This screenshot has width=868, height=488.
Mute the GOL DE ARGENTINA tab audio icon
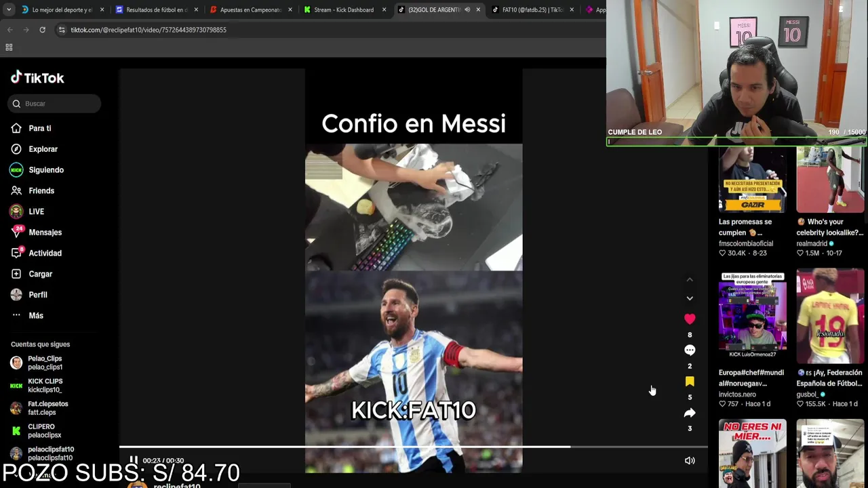(467, 9)
